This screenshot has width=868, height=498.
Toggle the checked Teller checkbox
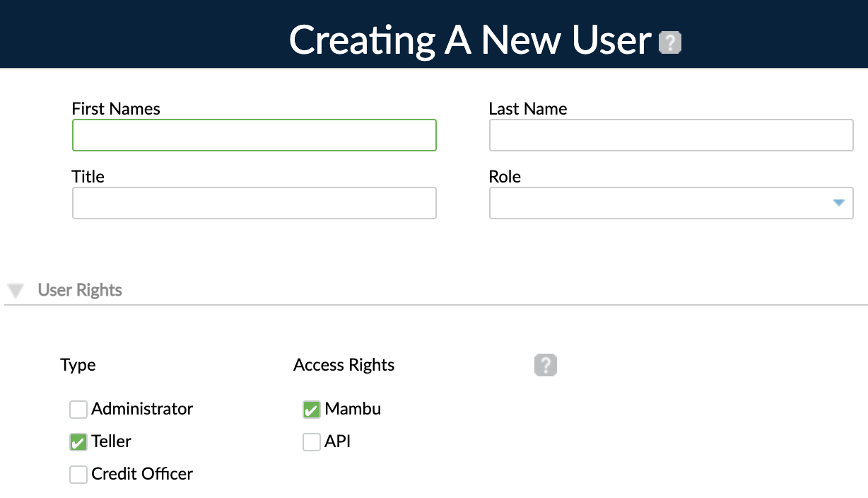[x=78, y=441]
